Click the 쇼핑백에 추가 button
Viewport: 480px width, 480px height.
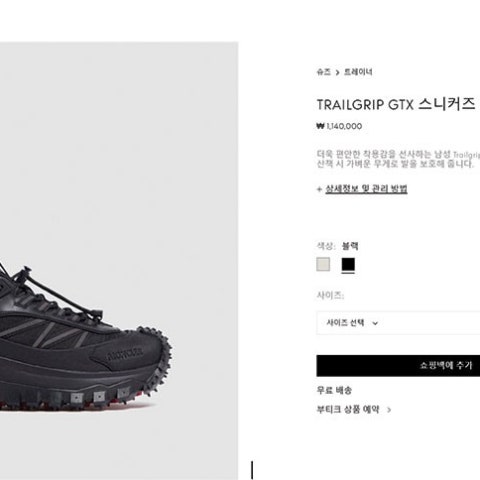[x=398, y=366]
